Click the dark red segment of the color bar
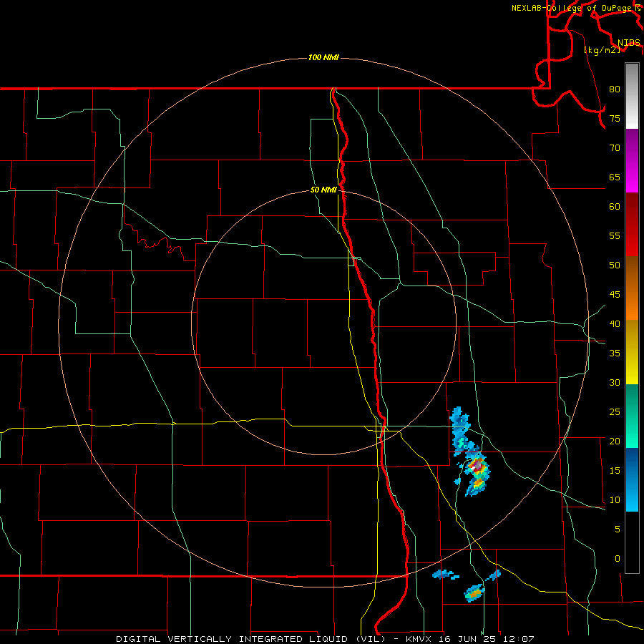The width and height of the screenshot is (644, 644). [x=632, y=224]
